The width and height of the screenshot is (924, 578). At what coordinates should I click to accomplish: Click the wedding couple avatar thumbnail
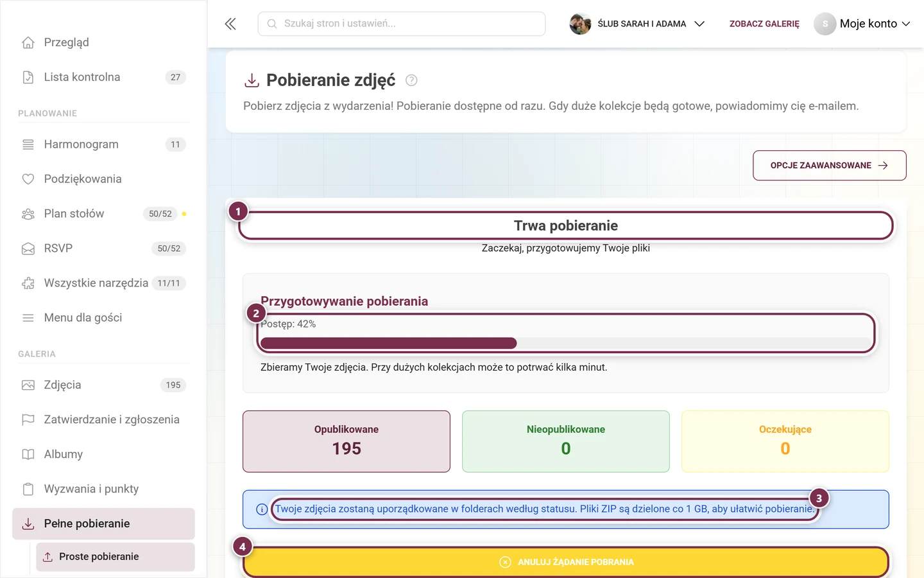pyautogui.click(x=580, y=24)
